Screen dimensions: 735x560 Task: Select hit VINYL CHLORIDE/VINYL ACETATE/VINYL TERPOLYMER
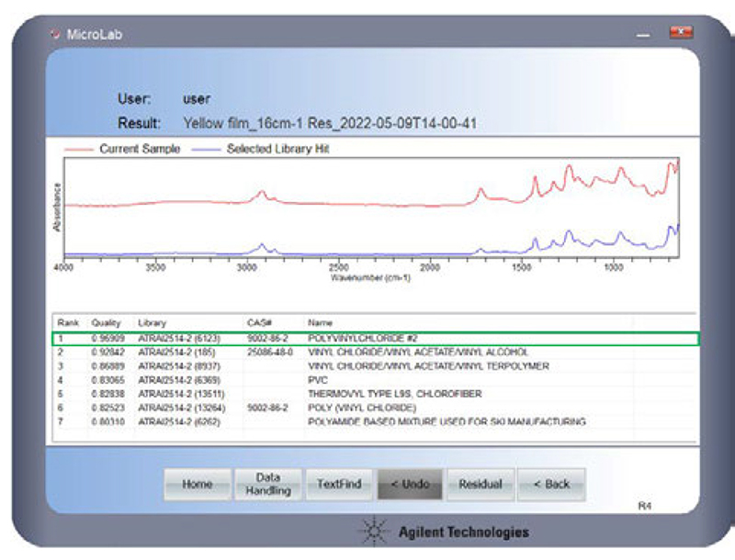(376, 366)
